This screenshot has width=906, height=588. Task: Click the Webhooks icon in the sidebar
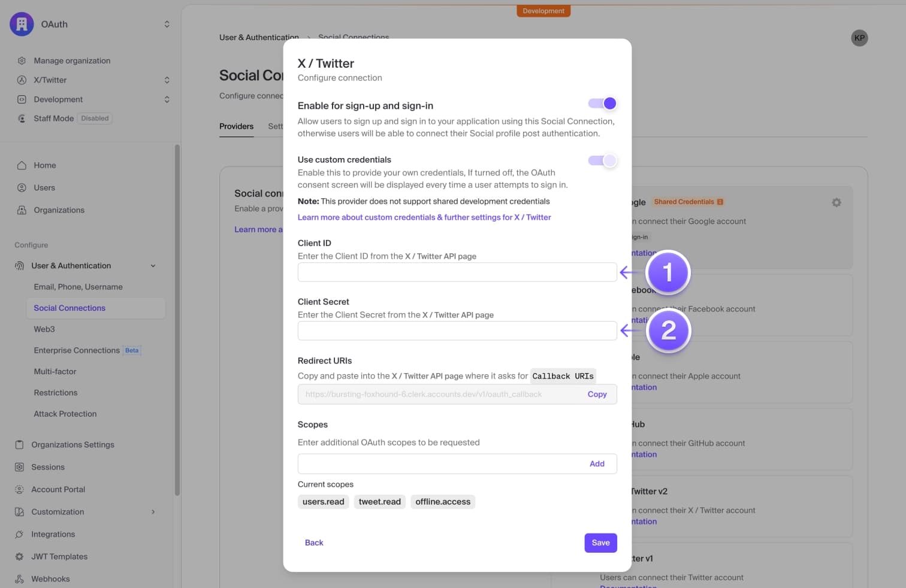coord(20,578)
